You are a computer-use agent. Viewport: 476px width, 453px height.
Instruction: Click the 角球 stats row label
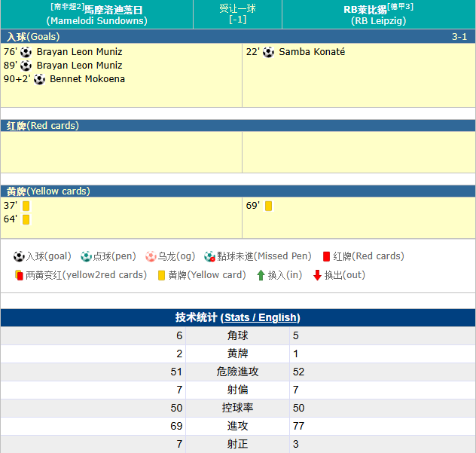[238, 335]
